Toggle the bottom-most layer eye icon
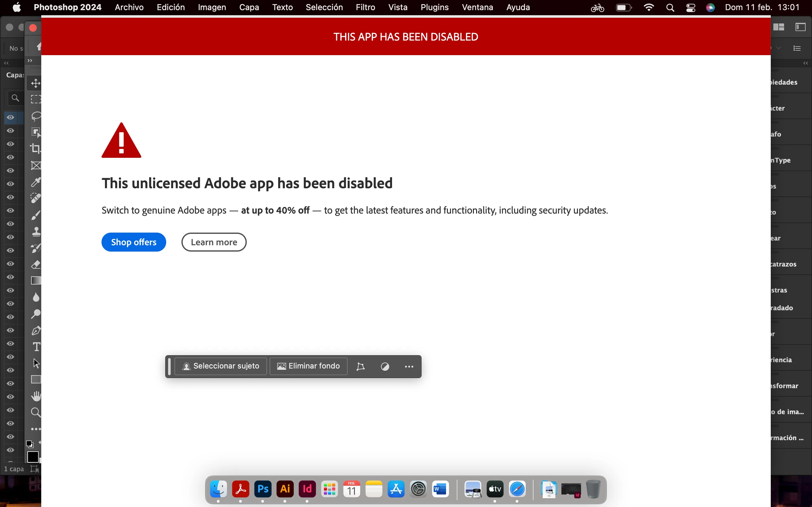 point(10,450)
